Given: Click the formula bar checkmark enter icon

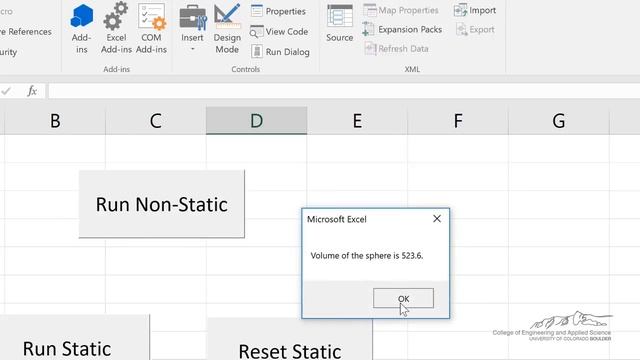Looking at the screenshot, I should (6, 91).
